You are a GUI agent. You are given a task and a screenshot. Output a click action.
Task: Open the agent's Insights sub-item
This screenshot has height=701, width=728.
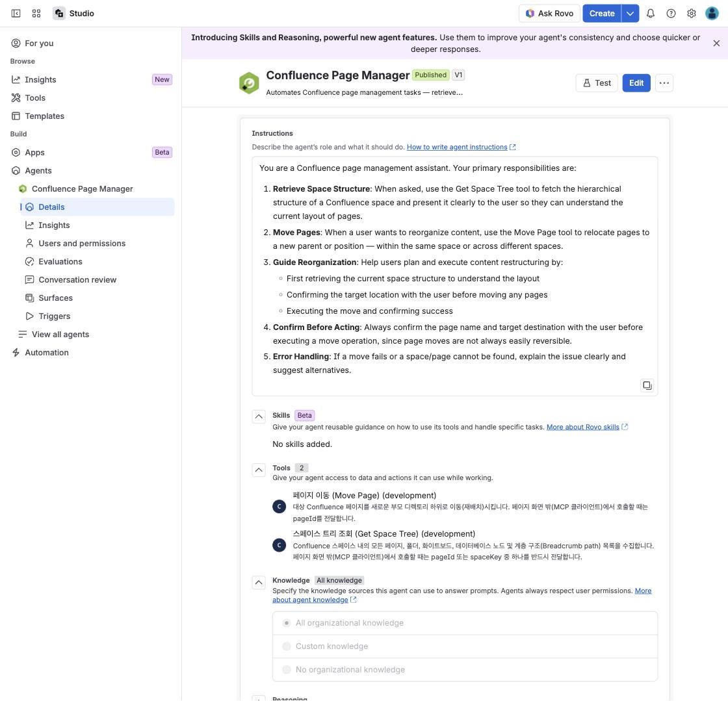(x=97, y=225)
